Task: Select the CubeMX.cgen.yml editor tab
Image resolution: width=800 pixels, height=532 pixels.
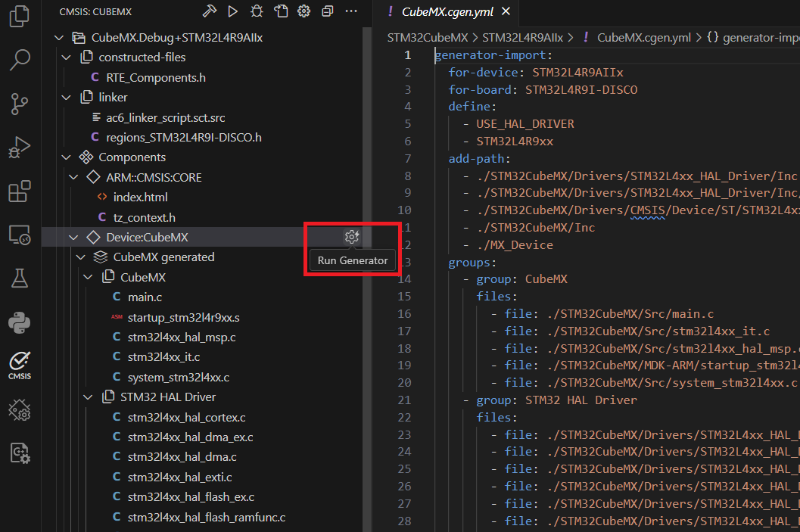Action: [x=448, y=12]
